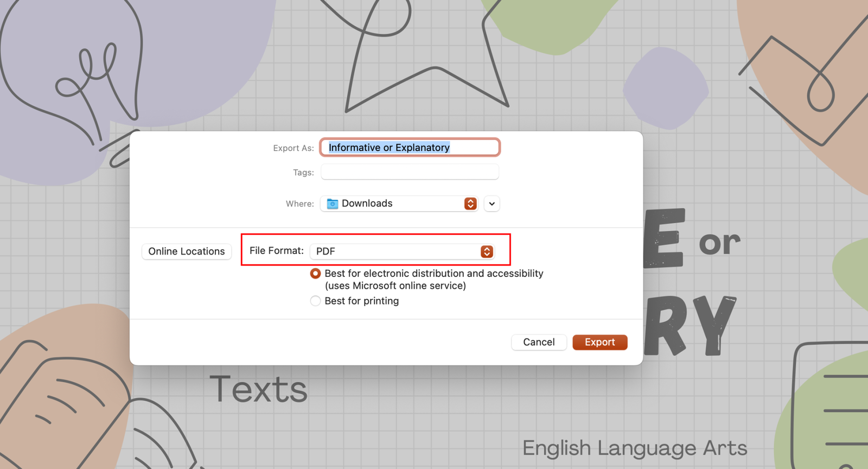Select Best for electronic distribution radio option
868x469 pixels.
pyautogui.click(x=315, y=274)
